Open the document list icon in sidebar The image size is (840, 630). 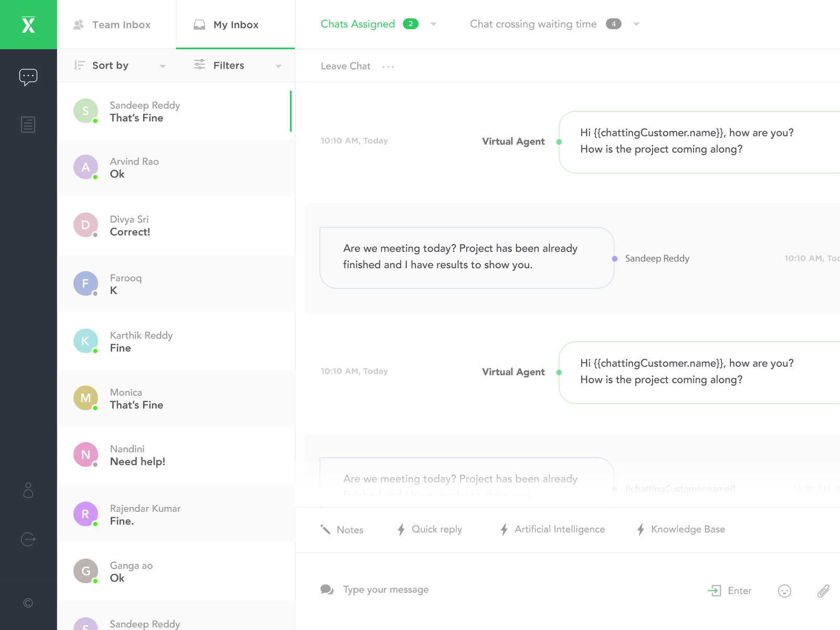point(28,124)
